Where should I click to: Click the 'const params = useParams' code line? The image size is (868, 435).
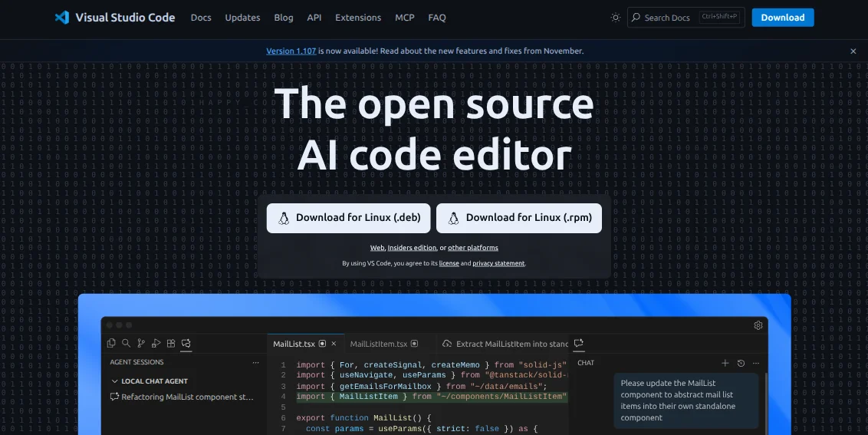tap(422, 429)
